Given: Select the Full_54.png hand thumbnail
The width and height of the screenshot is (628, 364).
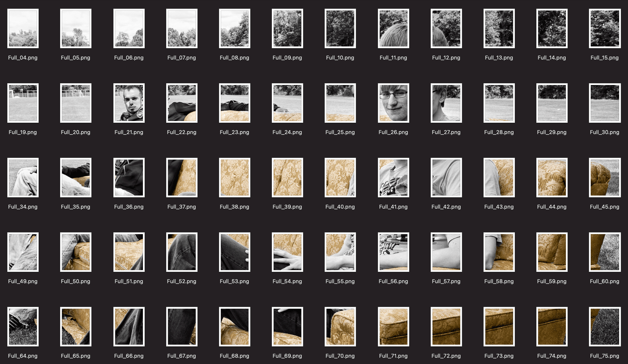Looking at the screenshot, I should tap(287, 252).
